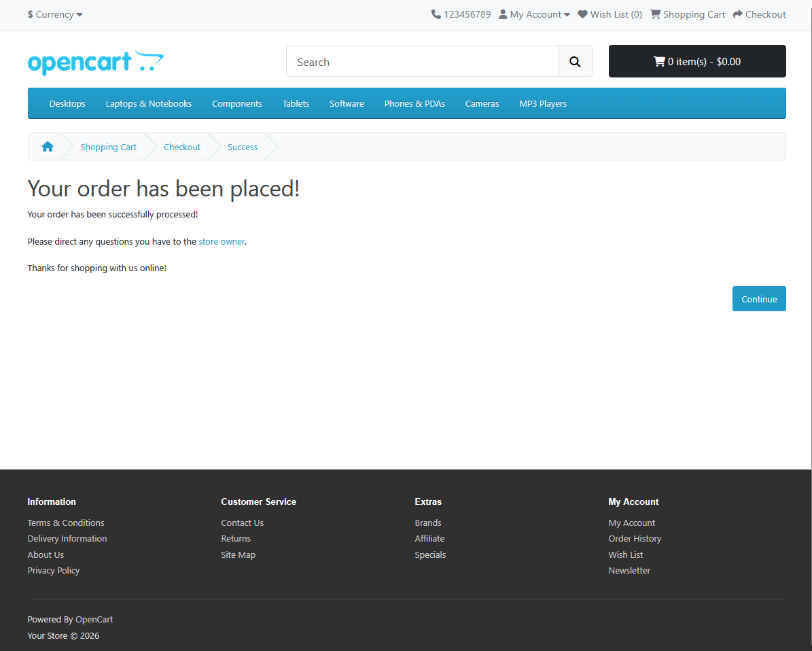Select the Software menu item

(347, 103)
